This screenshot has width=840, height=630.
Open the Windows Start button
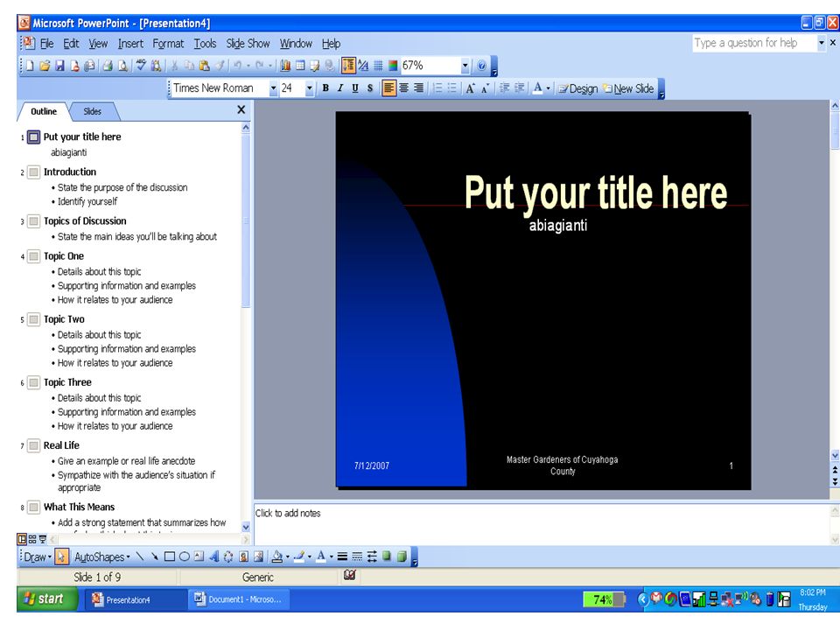[45, 598]
